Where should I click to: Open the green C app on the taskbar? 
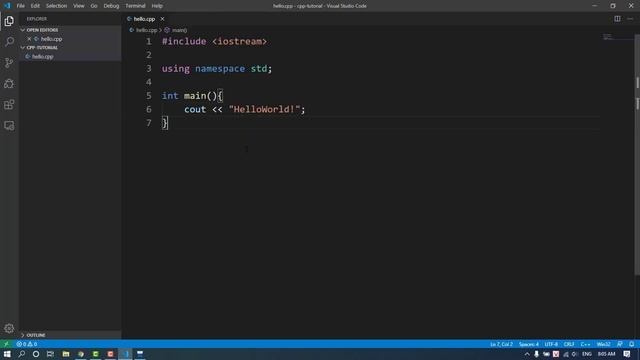[96, 354]
